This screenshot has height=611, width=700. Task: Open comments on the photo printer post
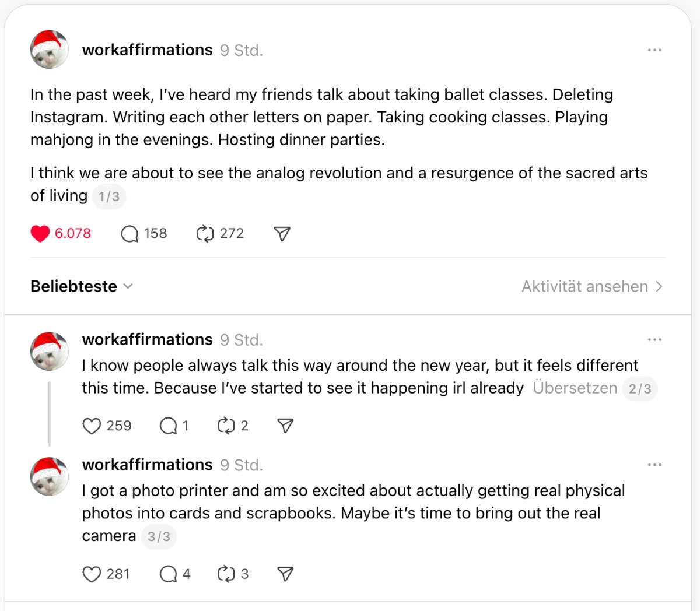[x=168, y=574]
